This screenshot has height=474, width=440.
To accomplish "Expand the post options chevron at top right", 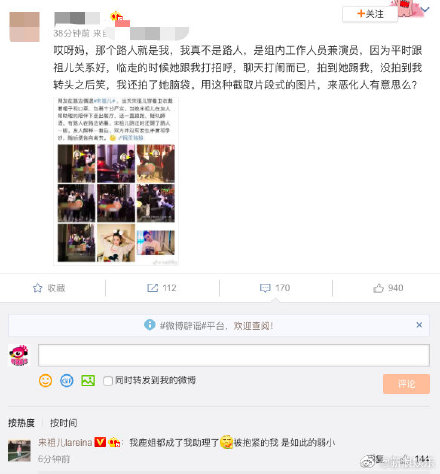I will [x=425, y=10].
